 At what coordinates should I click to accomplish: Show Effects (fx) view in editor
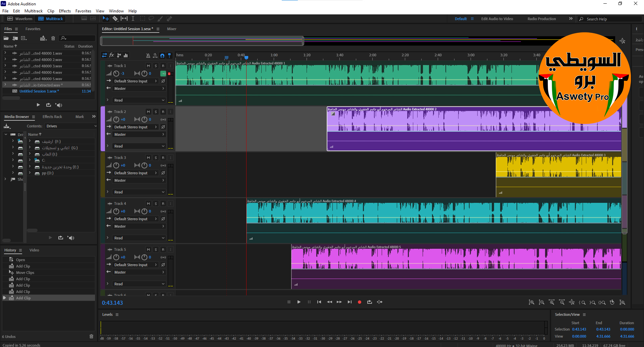[x=112, y=55]
